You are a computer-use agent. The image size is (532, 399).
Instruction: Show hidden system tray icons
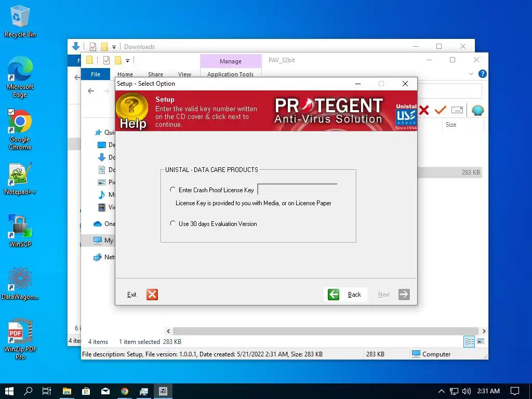441,391
